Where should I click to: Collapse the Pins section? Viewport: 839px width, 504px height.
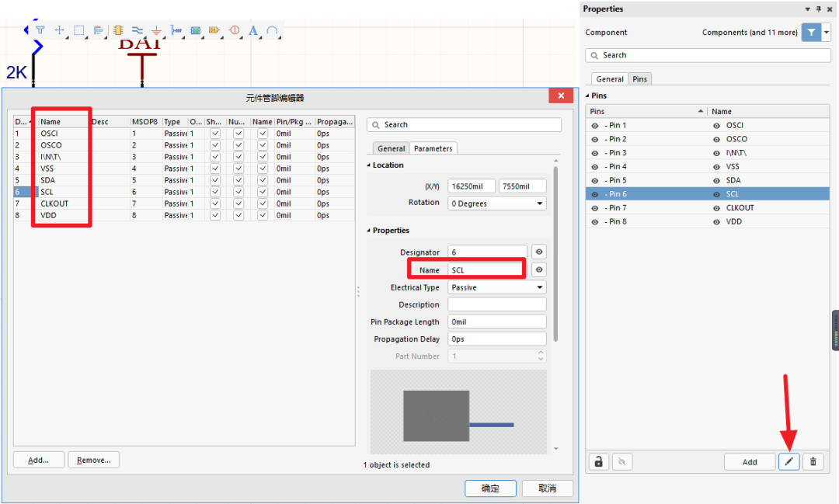click(x=587, y=96)
